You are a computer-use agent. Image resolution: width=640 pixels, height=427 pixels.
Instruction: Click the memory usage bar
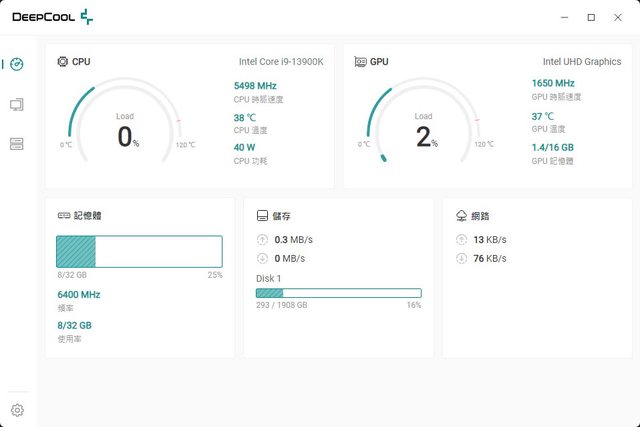pyautogui.click(x=139, y=251)
